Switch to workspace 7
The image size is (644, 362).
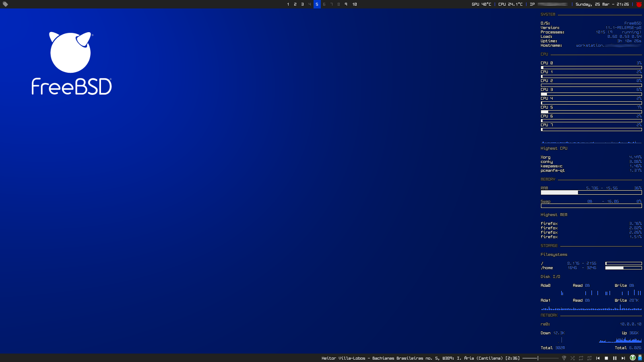331,4
